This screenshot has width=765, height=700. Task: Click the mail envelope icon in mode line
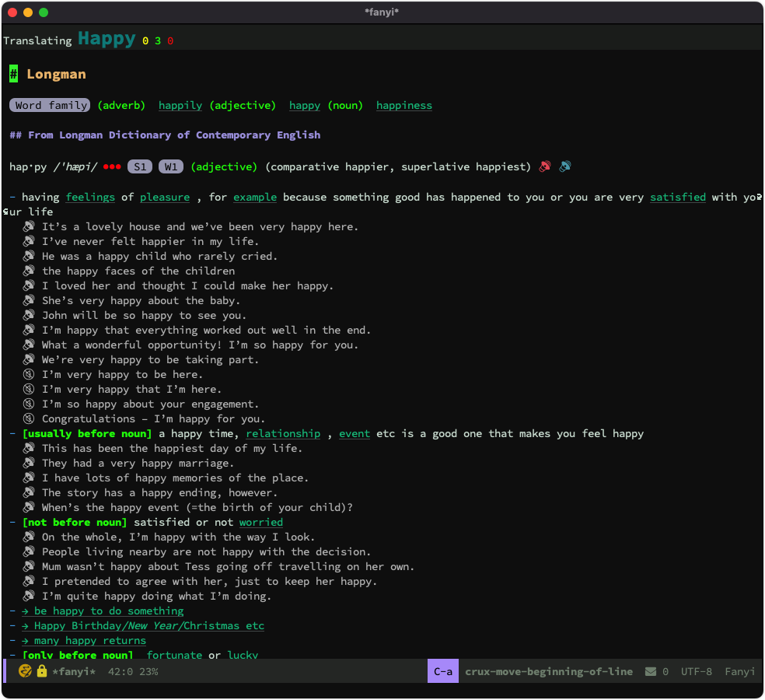[x=651, y=672]
